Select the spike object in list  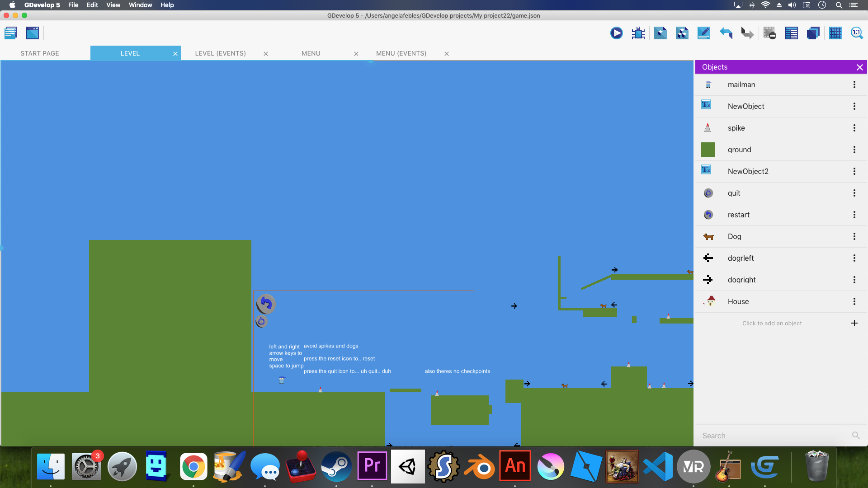coord(736,128)
